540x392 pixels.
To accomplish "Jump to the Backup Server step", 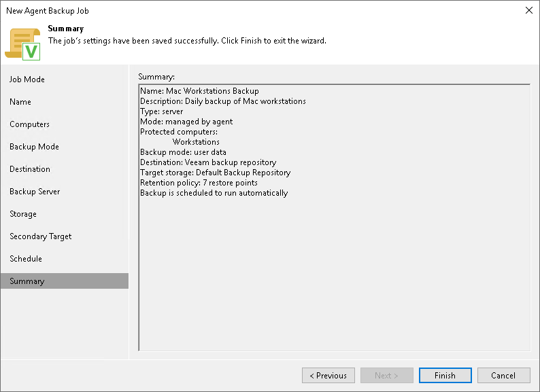I will [65, 192].
